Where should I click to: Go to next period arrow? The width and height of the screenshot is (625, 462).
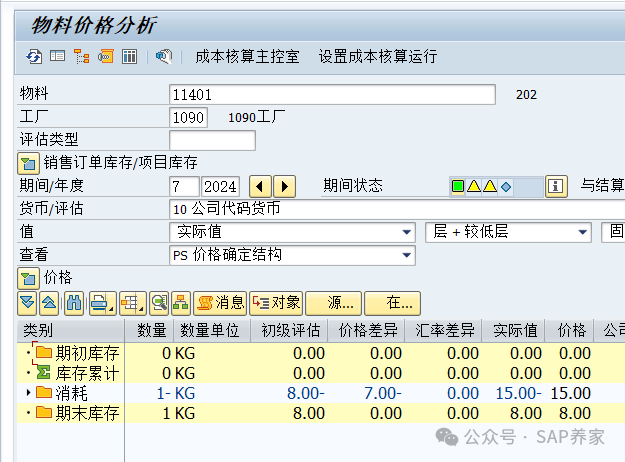click(284, 186)
